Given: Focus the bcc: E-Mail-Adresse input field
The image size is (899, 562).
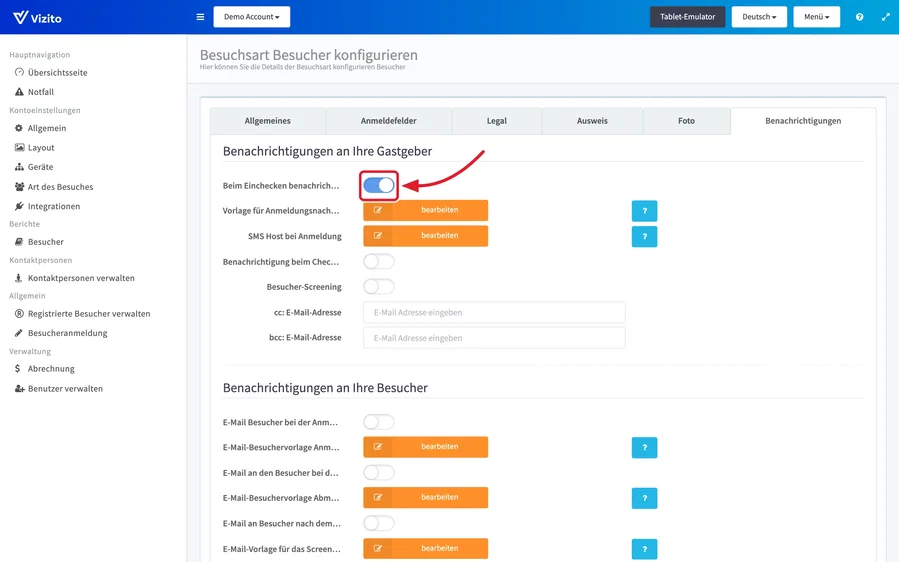Looking at the screenshot, I should [x=494, y=338].
